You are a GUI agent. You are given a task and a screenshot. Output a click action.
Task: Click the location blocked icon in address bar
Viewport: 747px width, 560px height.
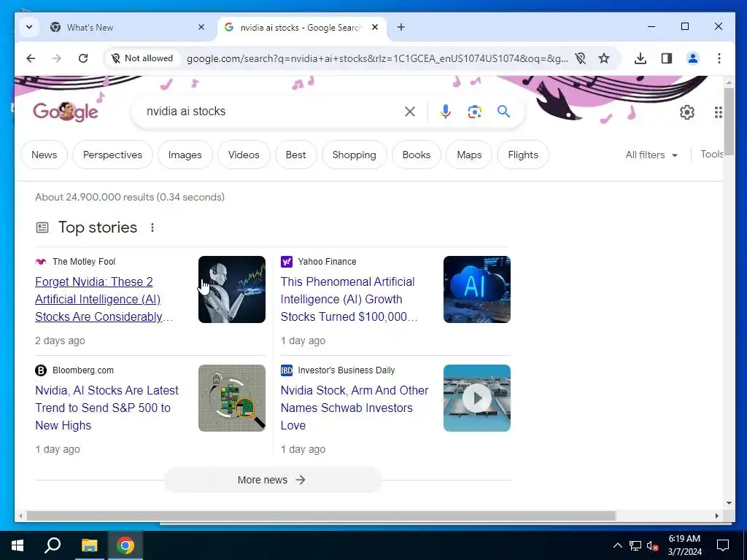580,58
